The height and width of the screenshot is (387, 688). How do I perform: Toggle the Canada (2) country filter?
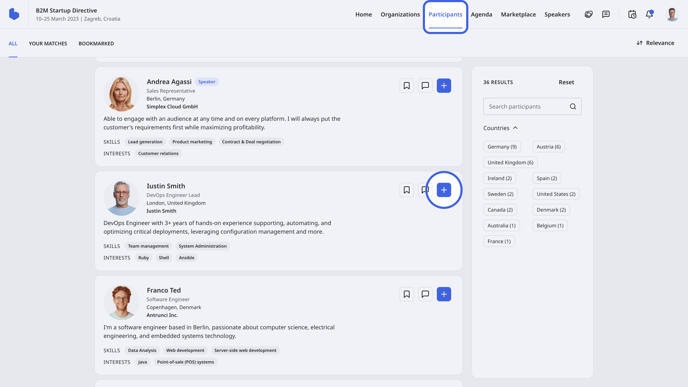(x=500, y=210)
